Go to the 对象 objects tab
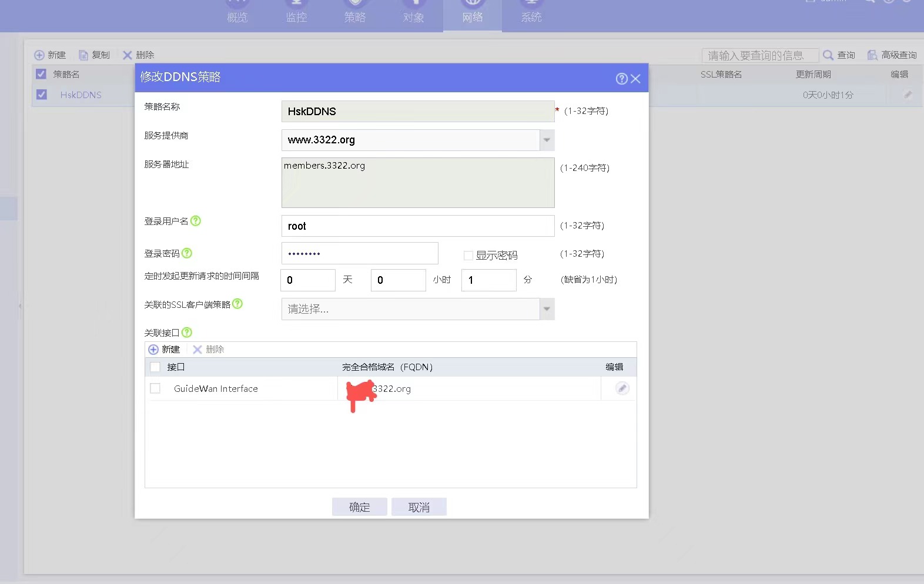The width and height of the screenshot is (924, 584). (x=414, y=16)
